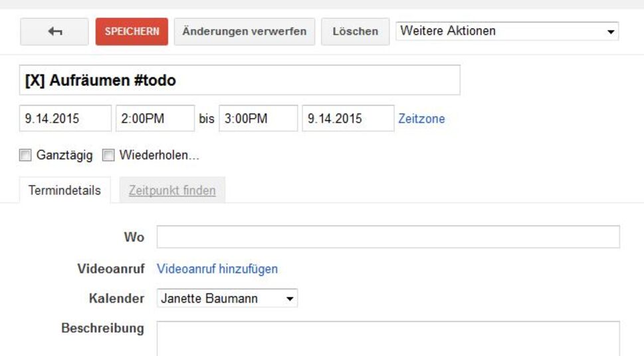Click the start date field 9.14.2015
The image size is (644, 356).
point(65,119)
